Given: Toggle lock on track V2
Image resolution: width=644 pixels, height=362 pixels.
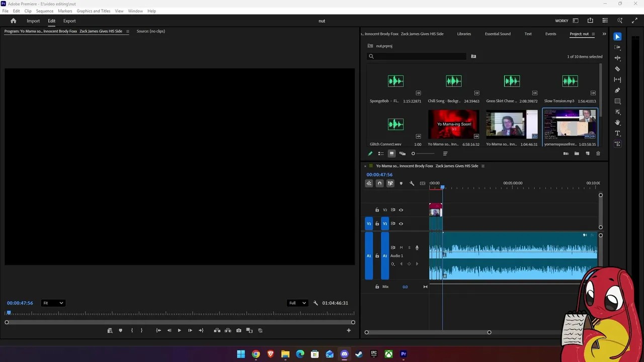Looking at the screenshot, I should click(x=377, y=210).
